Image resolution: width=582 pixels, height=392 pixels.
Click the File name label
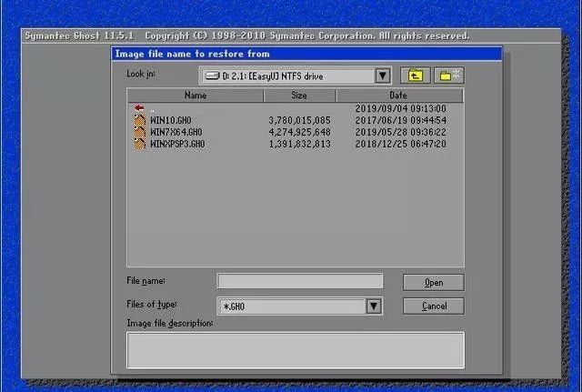point(145,281)
